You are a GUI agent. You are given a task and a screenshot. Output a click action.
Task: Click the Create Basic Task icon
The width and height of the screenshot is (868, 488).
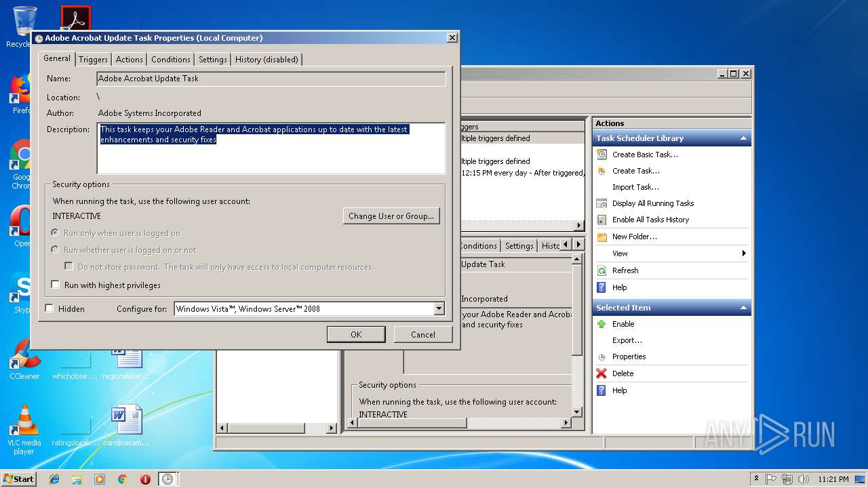pos(601,155)
